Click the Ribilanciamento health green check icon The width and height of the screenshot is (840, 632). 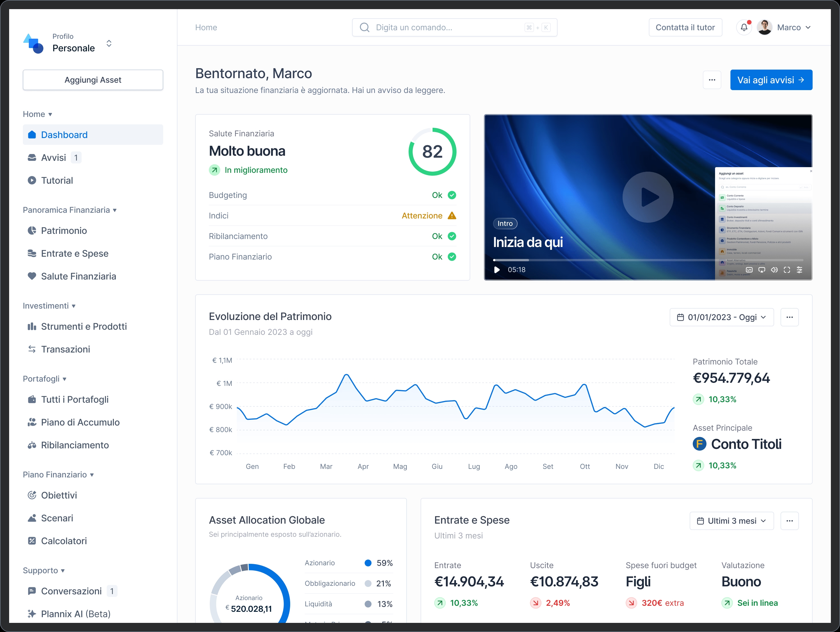pyautogui.click(x=452, y=236)
